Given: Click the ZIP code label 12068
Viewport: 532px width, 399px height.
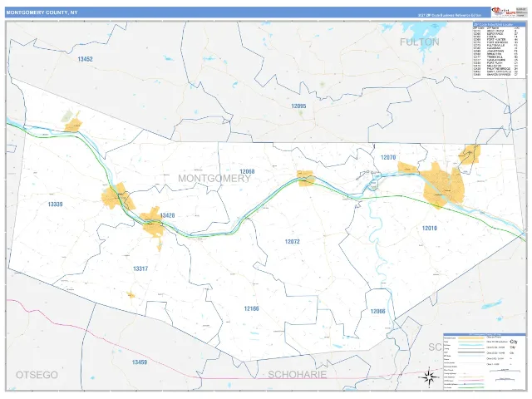Looking at the screenshot, I should 247,172.
